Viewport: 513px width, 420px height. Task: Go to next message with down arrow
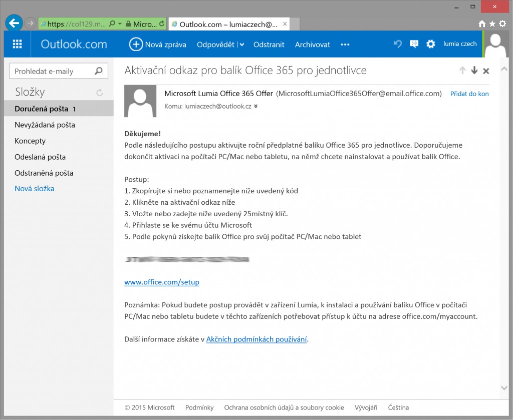click(474, 70)
